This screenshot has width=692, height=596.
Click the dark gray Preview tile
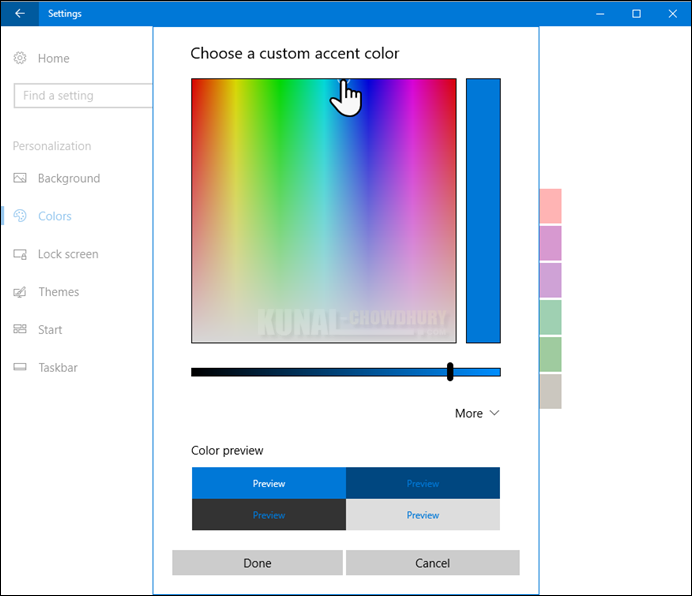(269, 515)
